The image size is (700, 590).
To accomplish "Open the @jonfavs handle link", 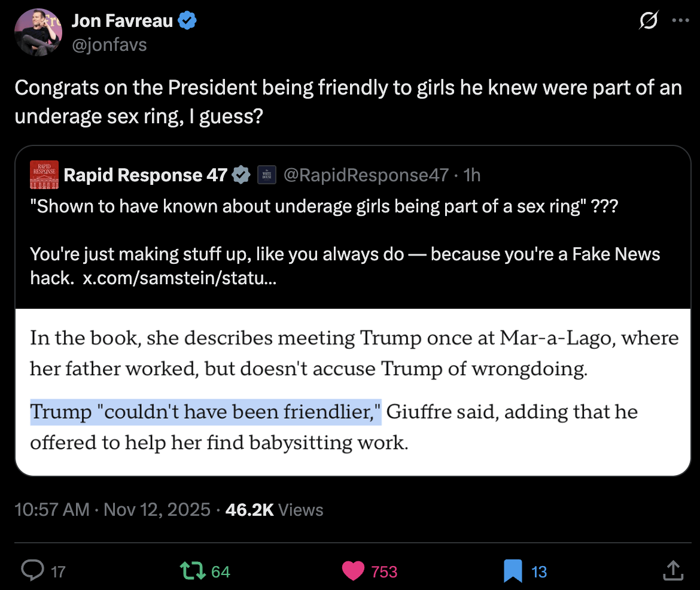I will tap(109, 44).
